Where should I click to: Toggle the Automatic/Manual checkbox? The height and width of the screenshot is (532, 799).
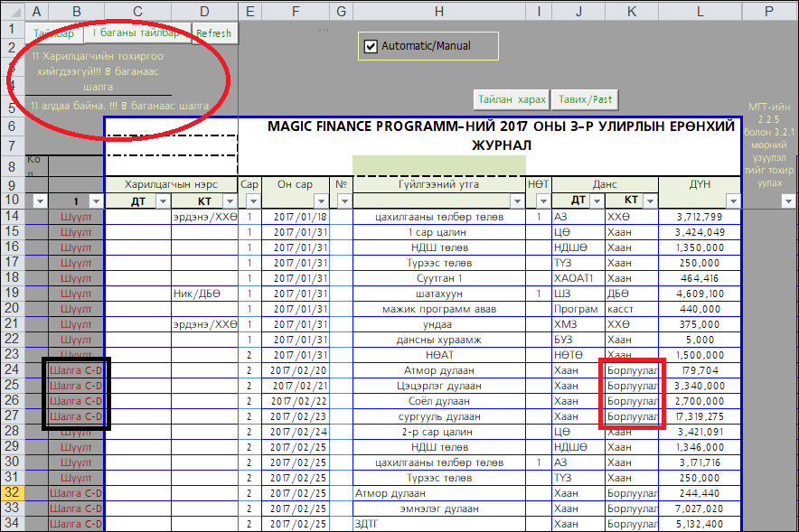(370, 46)
